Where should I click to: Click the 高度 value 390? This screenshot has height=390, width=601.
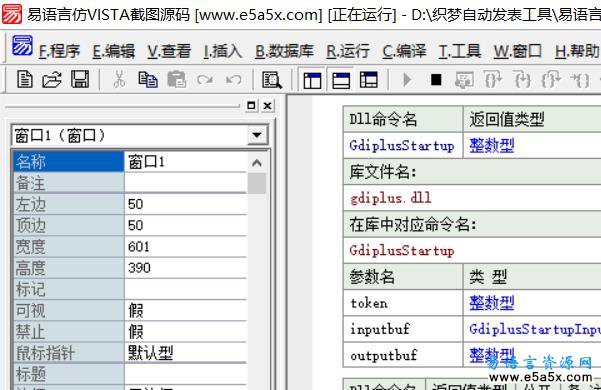coord(186,268)
